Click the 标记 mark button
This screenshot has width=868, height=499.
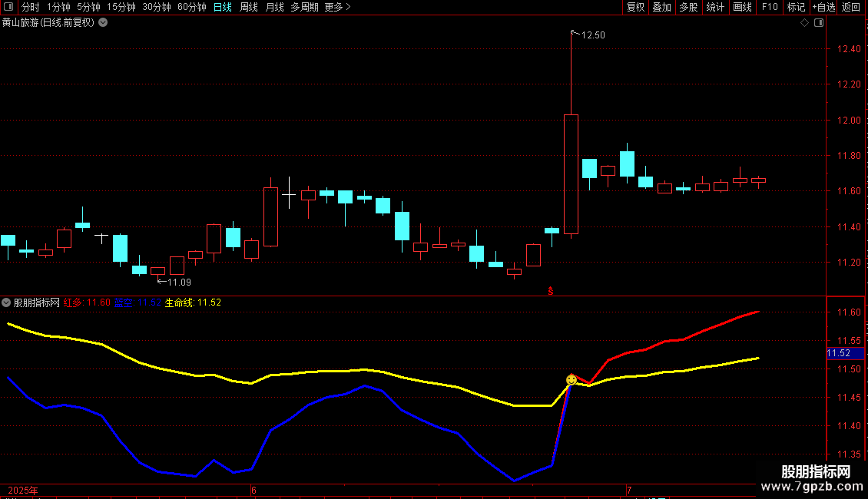[796, 7]
